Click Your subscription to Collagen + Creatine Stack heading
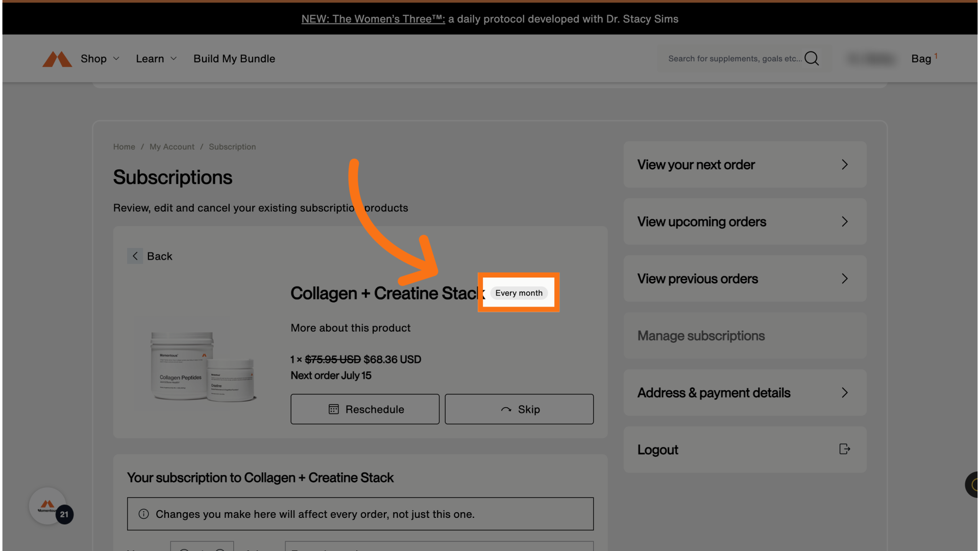Image resolution: width=980 pixels, height=551 pixels. tap(260, 478)
